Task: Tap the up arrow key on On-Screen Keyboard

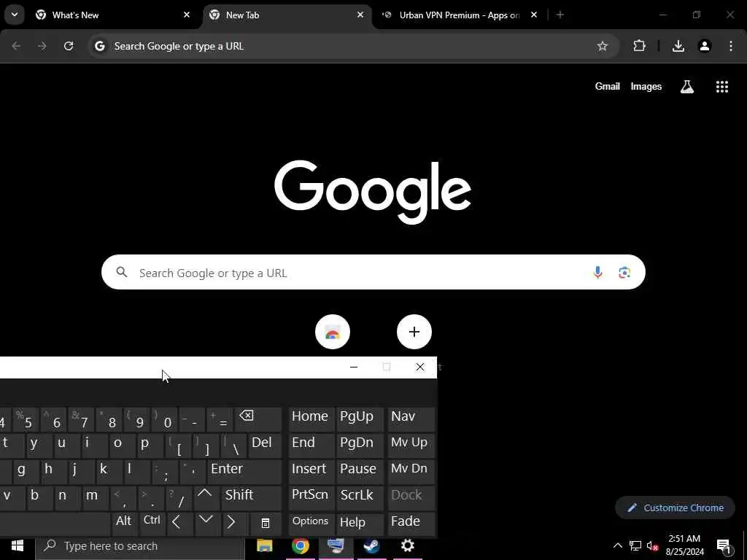Action: point(205,497)
